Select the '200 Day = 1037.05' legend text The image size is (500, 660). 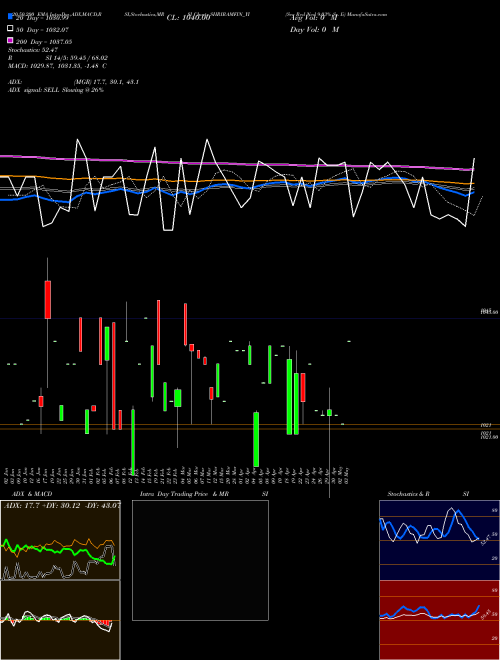(x=44, y=42)
